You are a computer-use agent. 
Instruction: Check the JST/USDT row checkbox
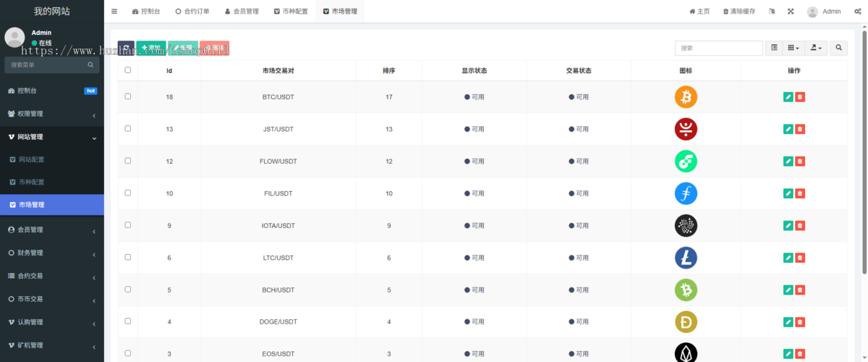pos(128,128)
